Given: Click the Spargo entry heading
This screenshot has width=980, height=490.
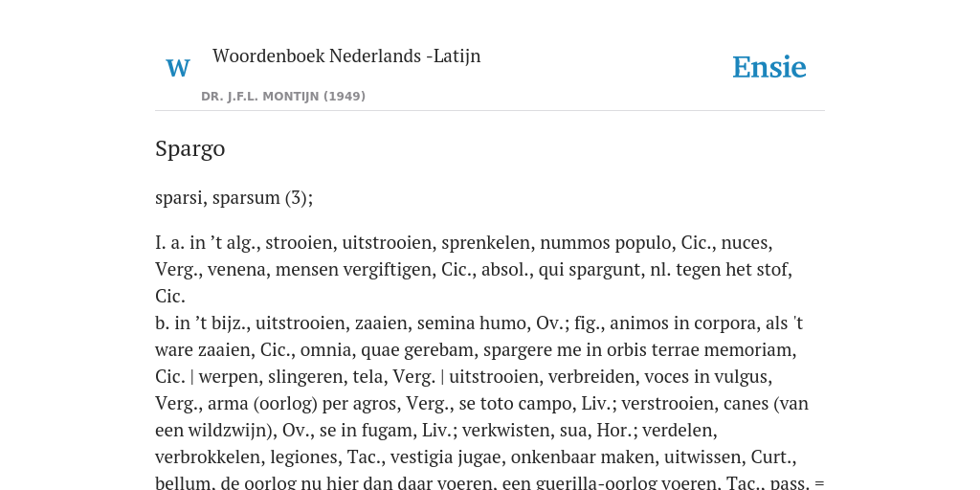Looking at the screenshot, I should [x=190, y=148].
